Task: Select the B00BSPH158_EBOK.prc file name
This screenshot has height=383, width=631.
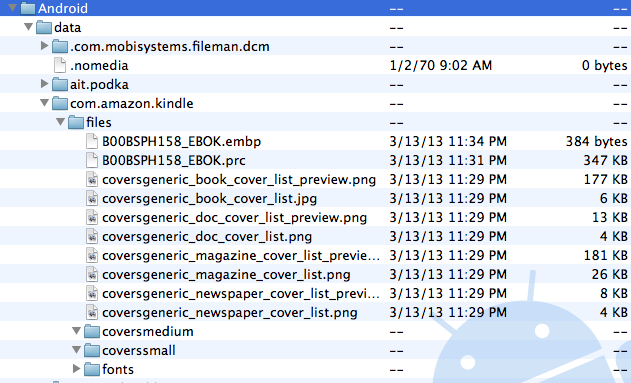Action: tap(174, 161)
